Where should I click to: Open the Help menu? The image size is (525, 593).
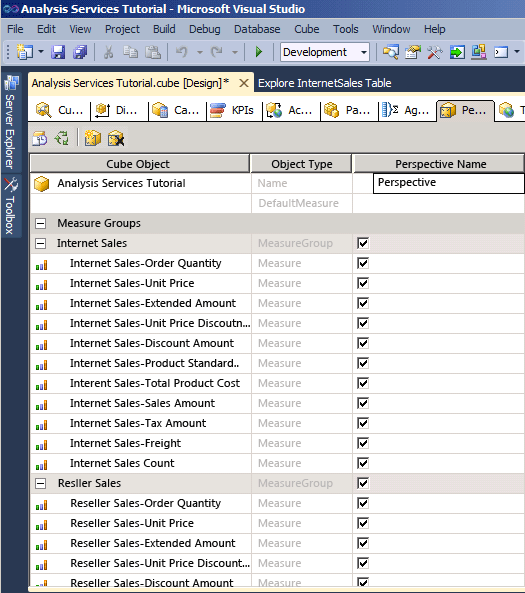pyautogui.click(x=434, y=29)
